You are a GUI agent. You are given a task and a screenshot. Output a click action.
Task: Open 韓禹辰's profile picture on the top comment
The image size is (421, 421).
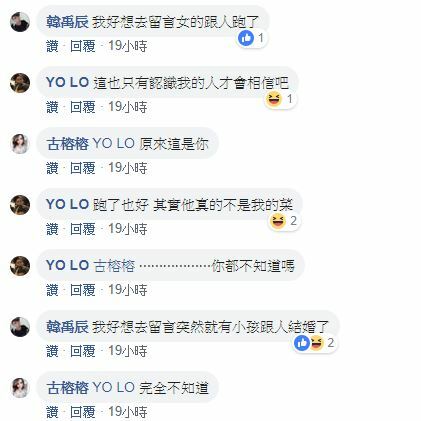(x=20, y=22)
